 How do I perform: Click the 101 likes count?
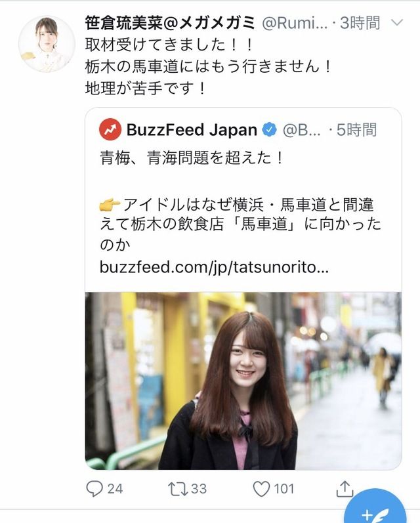[x=284, y=489]
